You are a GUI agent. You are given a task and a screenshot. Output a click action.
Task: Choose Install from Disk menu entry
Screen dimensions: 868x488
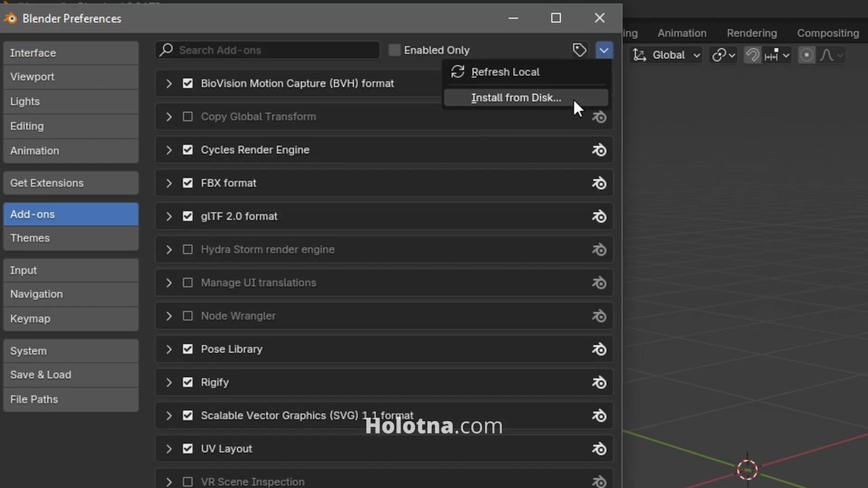[x=526, y=98]
